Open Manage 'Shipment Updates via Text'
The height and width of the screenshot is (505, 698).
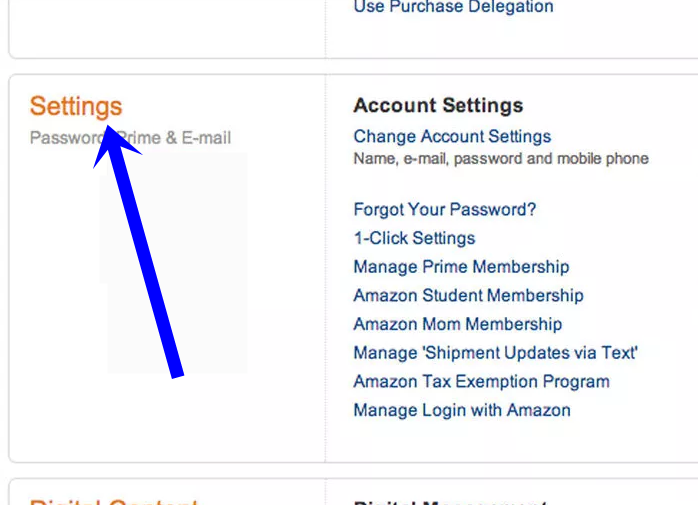pos(495,353)
